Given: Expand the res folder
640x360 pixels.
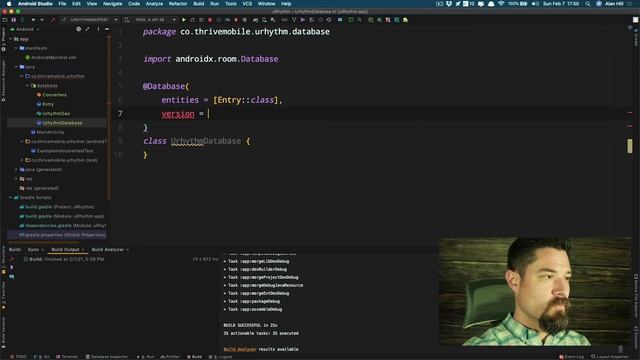Looking at the screenshot, I should tap(16, 179).
